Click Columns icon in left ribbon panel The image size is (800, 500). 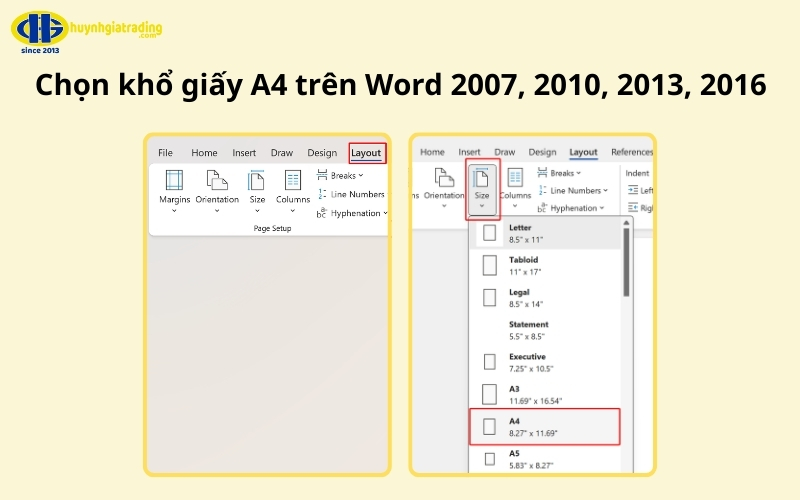tap(293, 180)
